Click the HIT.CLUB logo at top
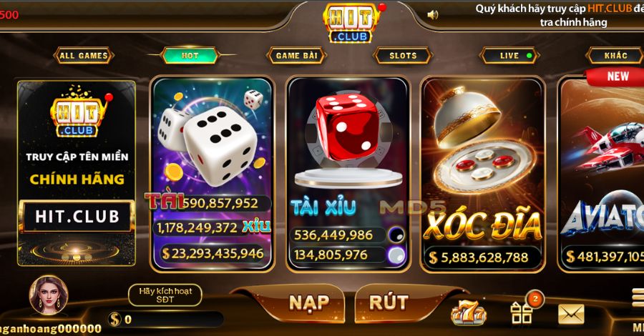The image size is (644, 336). pyautogui.click(x=351, y=22)
